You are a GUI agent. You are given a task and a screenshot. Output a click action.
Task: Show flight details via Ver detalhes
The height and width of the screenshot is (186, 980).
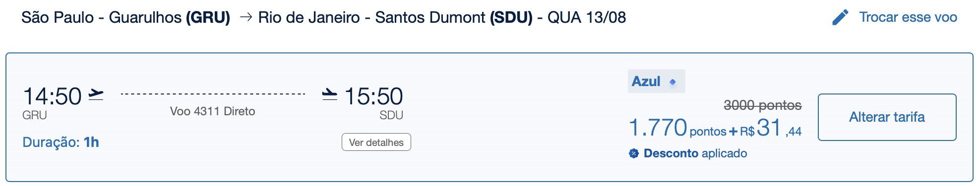[376, 142]
